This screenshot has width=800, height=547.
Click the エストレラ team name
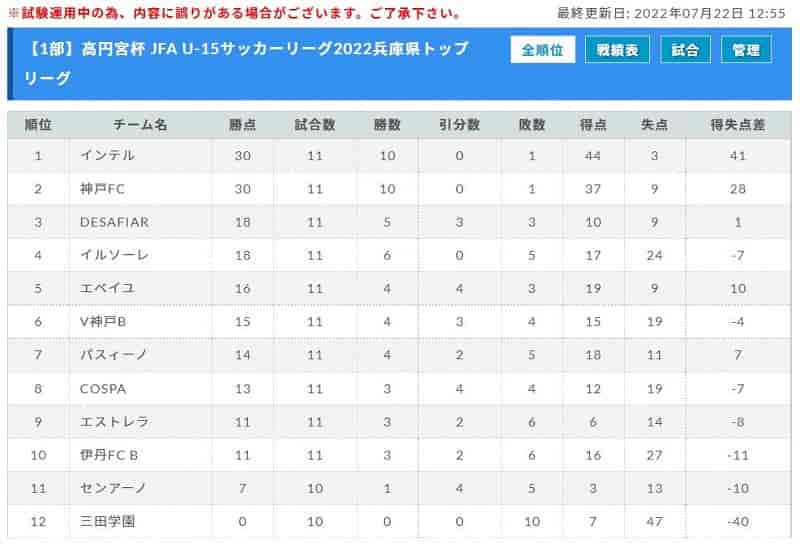(114, 422)
